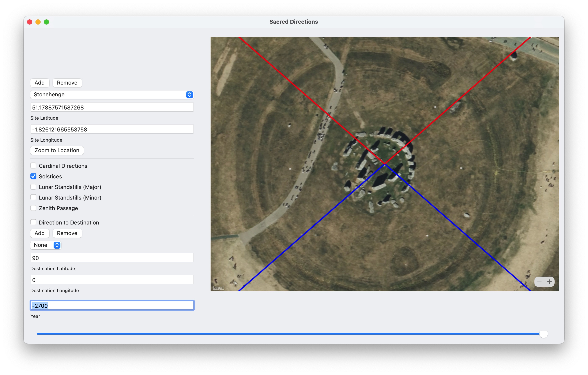
Task: Click the yellow minimize window button
Action: pos(38,22)
